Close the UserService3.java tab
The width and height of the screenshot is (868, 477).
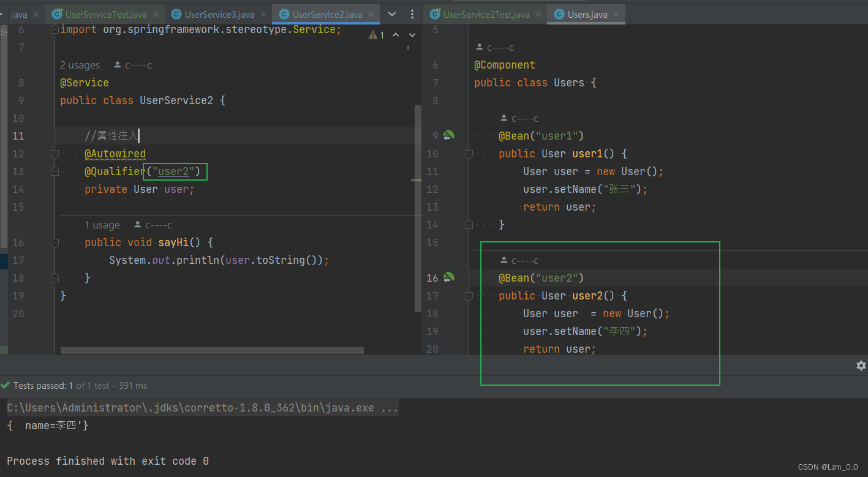click(x=265, y=14)
